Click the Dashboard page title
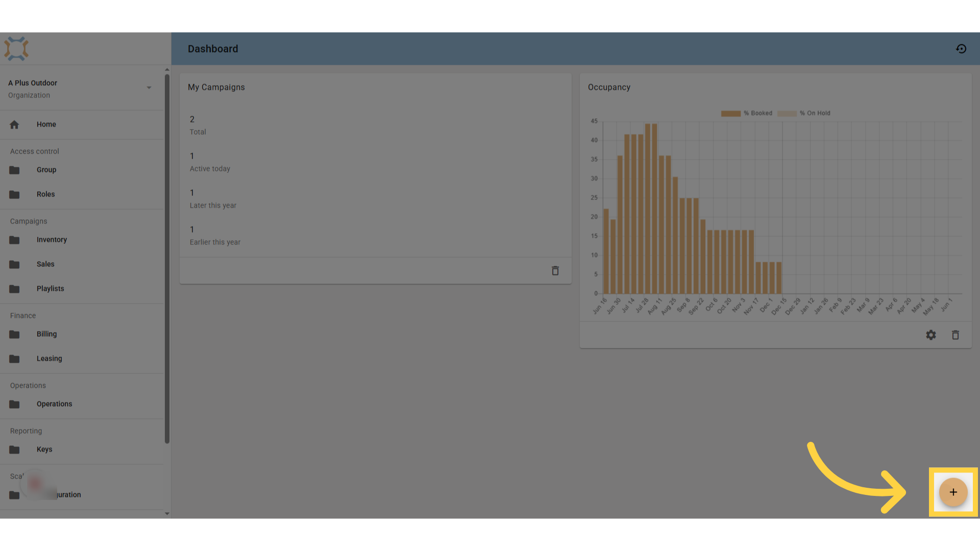The image size is (980, 551). (x=213, y=49)
